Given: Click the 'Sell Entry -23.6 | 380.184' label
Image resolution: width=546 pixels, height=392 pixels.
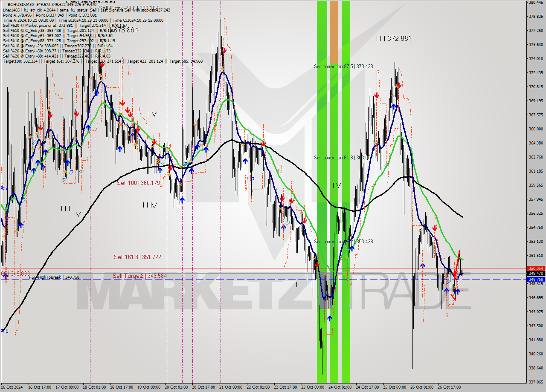Looking at the screenshot, I should [128, 8].
